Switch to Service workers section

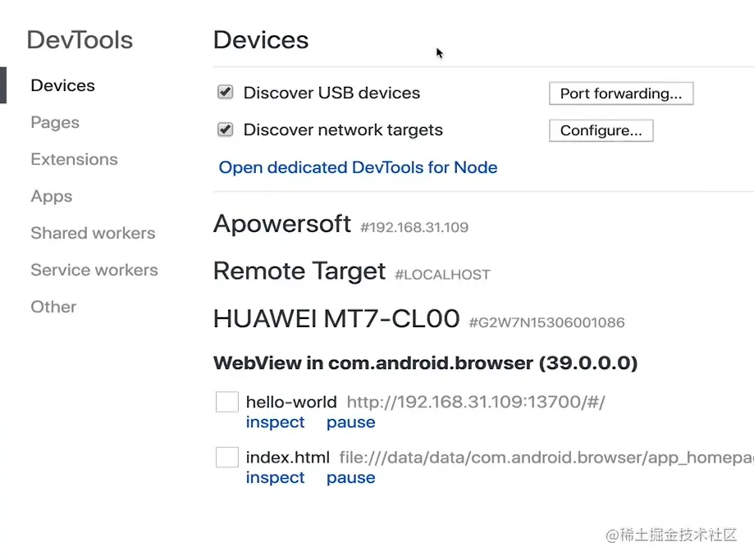coord(94,270)
